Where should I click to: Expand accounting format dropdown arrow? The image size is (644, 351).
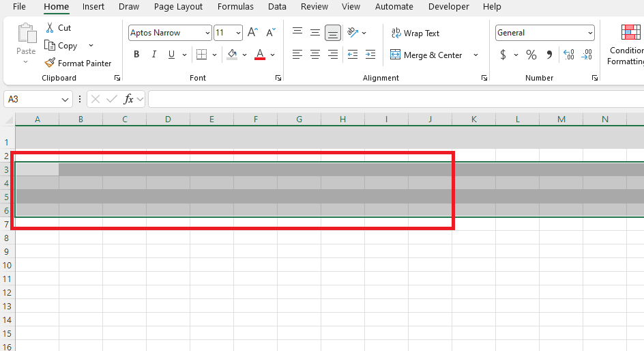coord(516,55)
